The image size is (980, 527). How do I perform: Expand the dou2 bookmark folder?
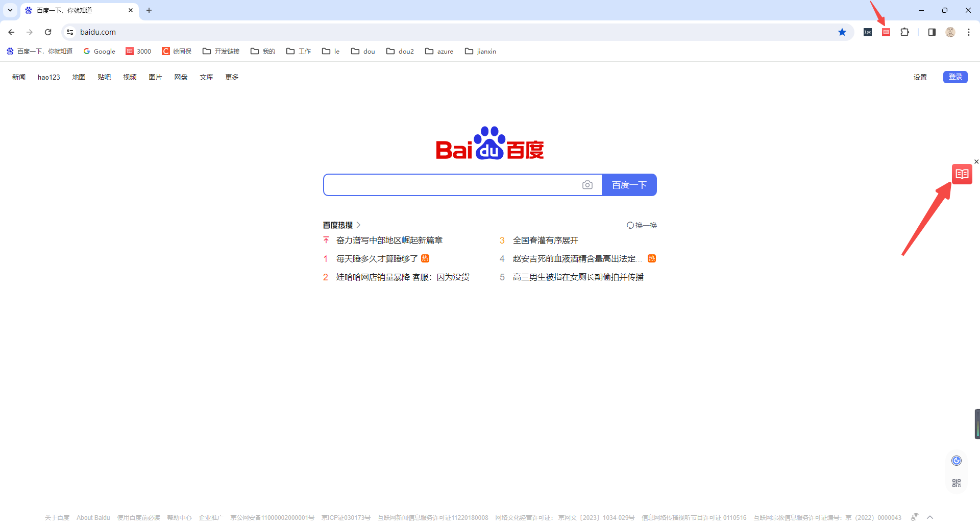click(x=400, y=51)
